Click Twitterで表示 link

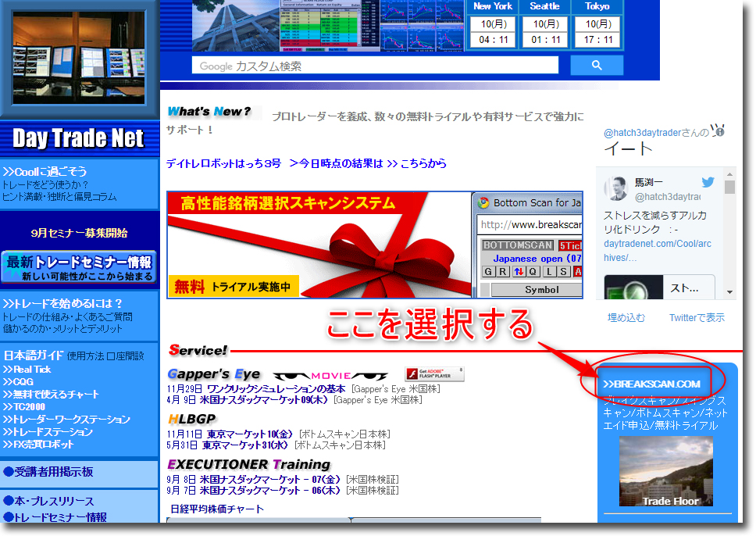click(697, 317)
